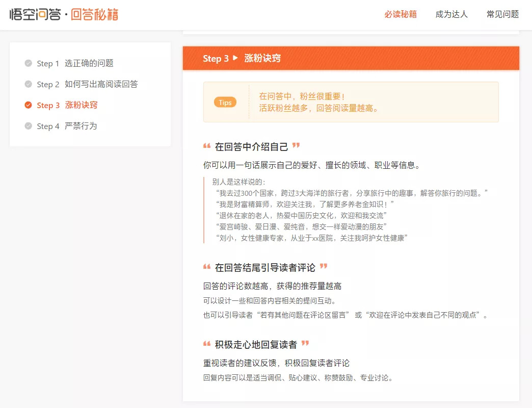Open the 常见问题 tab

502,14
